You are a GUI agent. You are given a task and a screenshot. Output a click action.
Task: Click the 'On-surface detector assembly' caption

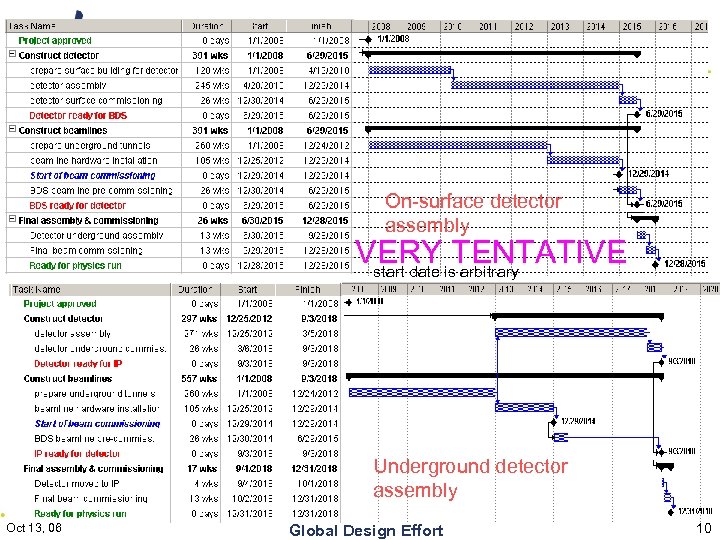(473, 213)
